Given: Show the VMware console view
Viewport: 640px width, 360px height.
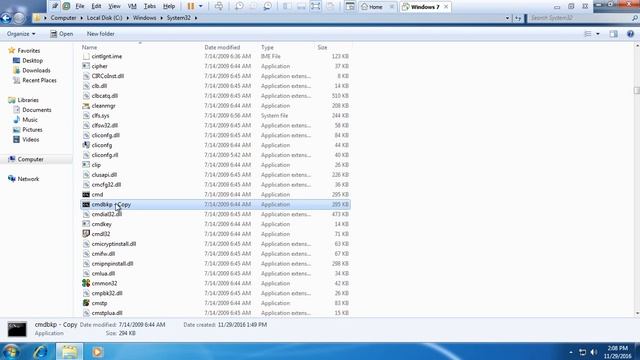Looking at the screenshot, I should [350, 6].
